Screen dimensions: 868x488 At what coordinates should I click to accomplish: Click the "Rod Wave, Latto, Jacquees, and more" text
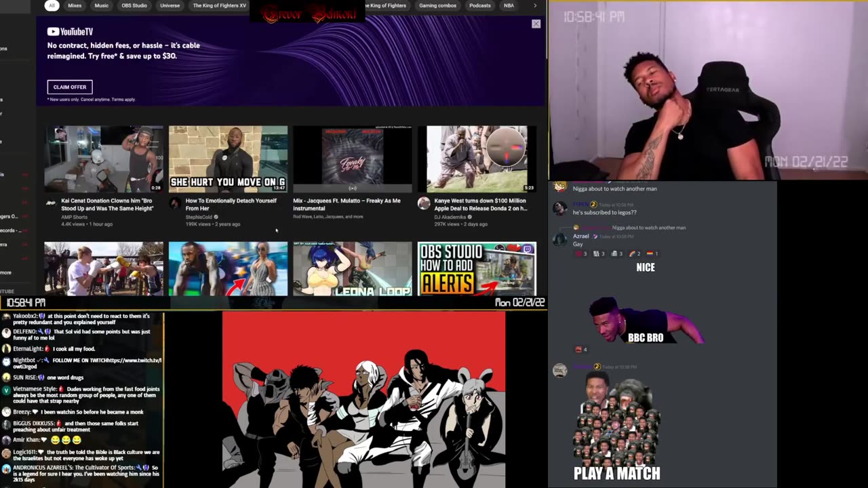328,217
